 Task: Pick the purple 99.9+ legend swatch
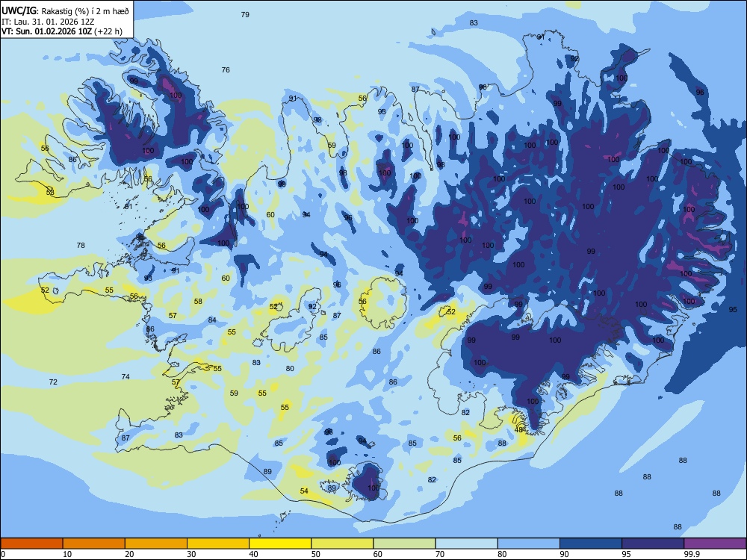[x=715, y=544]
